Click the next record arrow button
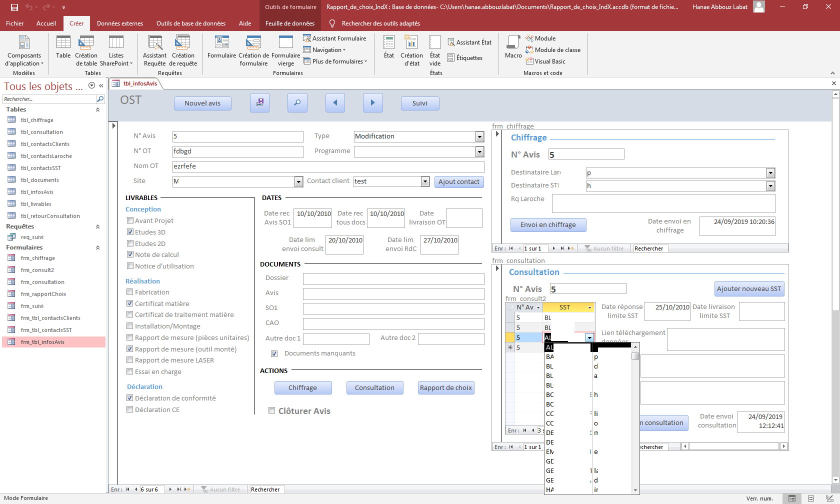This screenshot has width=840, height=504. (373, 102)
